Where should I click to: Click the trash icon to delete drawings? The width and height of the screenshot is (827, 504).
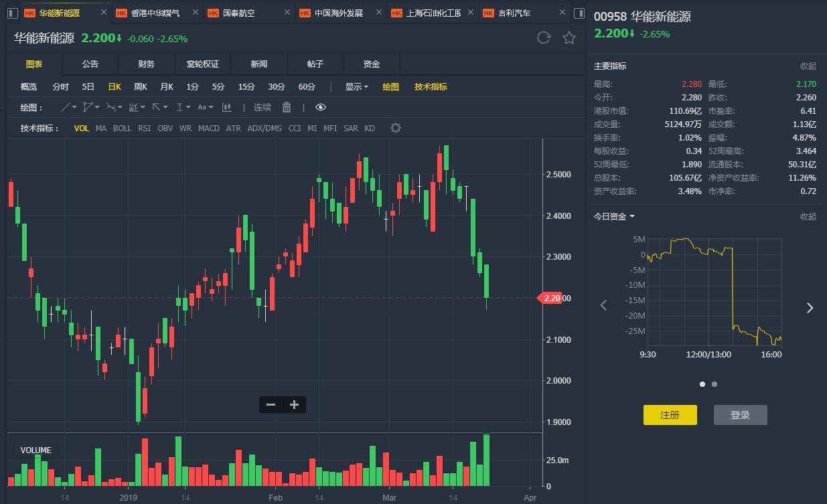point(287,107)
